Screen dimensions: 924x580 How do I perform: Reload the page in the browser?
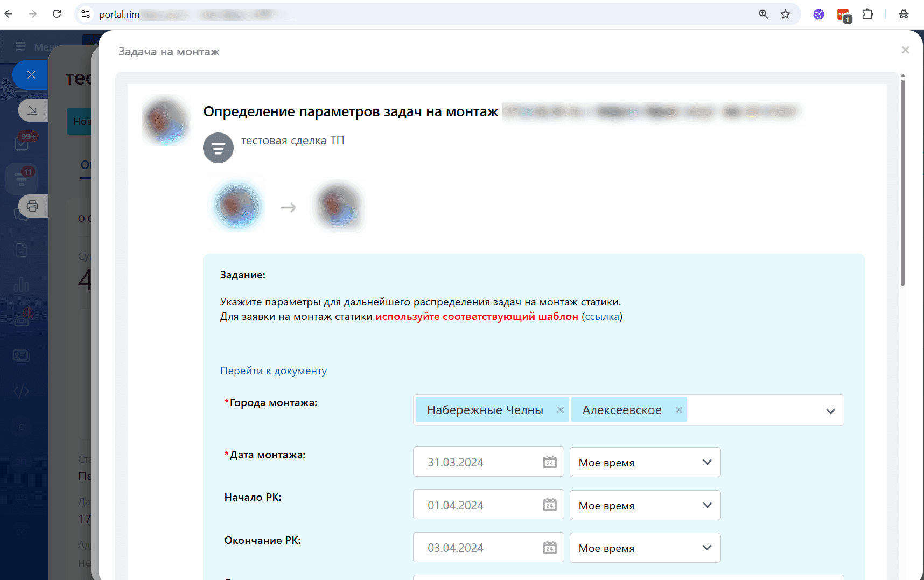point(57,14)
